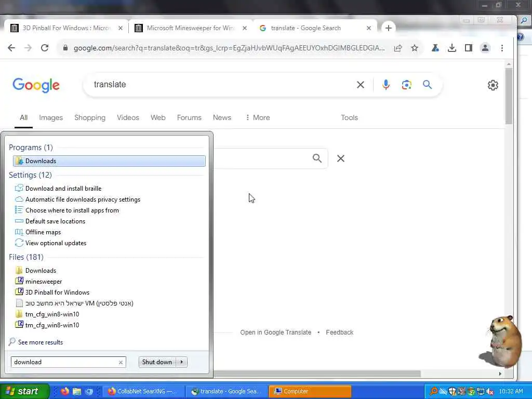The height and width of the screenshot is (399, 532).
Task: Open a new Chrome tab
Action: pos(389,28)
